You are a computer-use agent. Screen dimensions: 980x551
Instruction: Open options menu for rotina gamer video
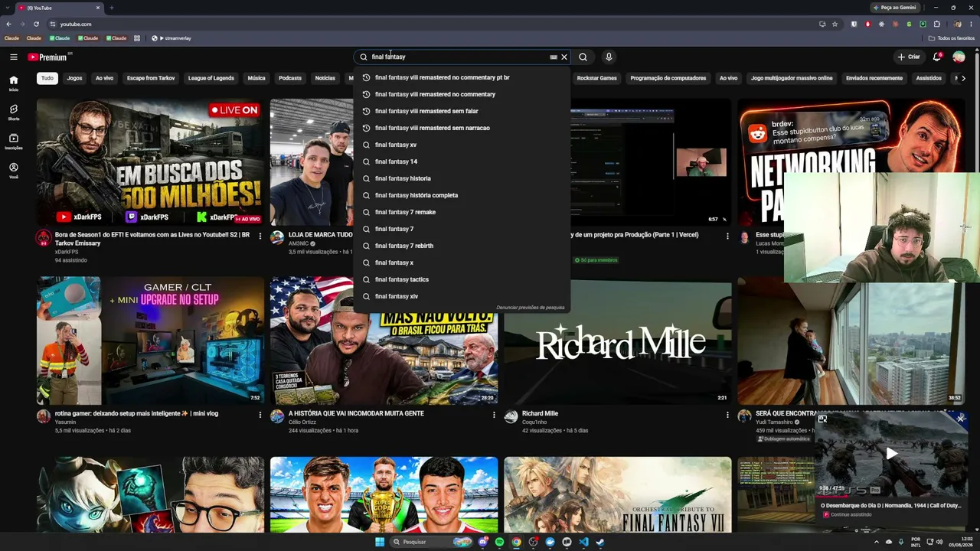click(260, 415)
